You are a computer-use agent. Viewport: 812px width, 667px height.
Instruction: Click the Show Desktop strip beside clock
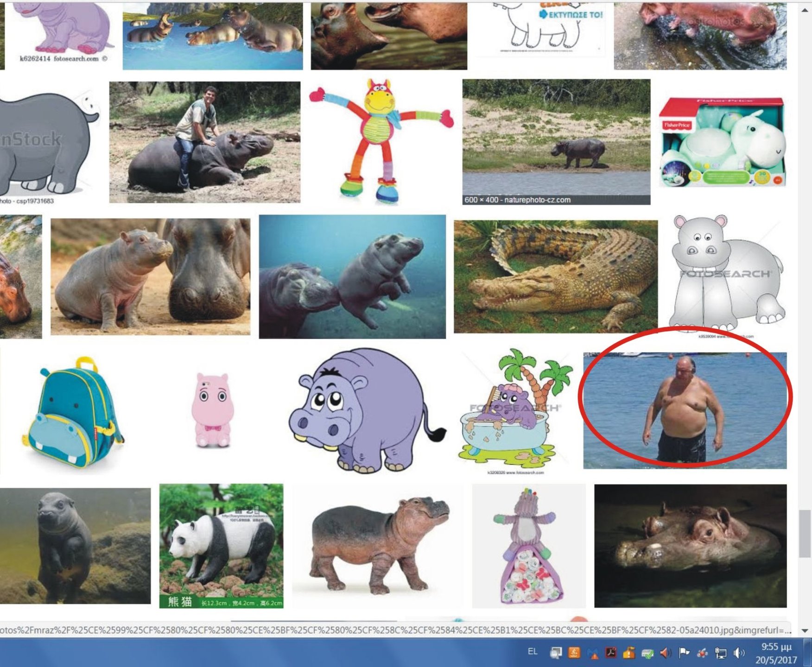click(807, 653)
